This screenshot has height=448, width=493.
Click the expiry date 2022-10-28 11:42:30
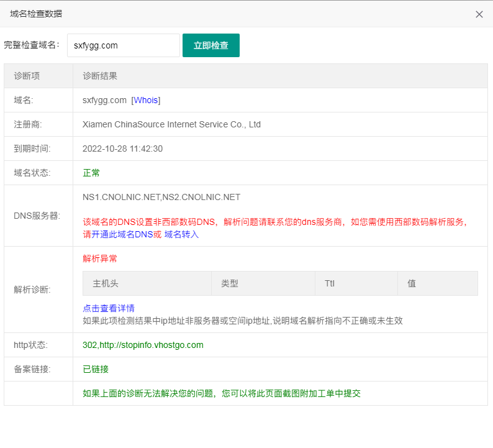pyautogui.click(x=122, y=149)
